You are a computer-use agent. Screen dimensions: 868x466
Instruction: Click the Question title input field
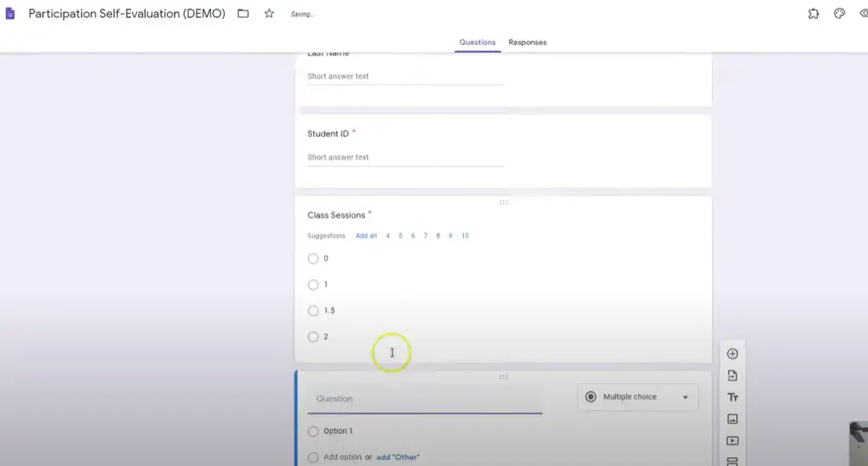coord(424,400)
